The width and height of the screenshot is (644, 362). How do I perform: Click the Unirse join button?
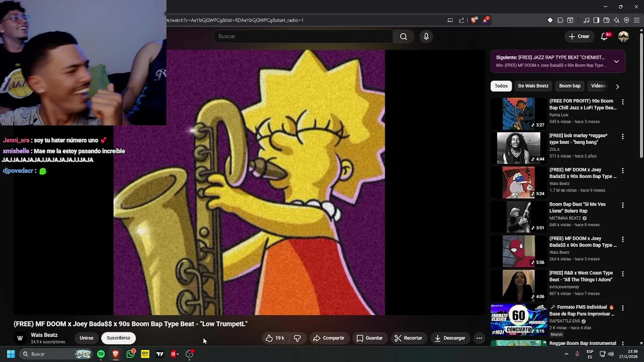click(87, 338)
